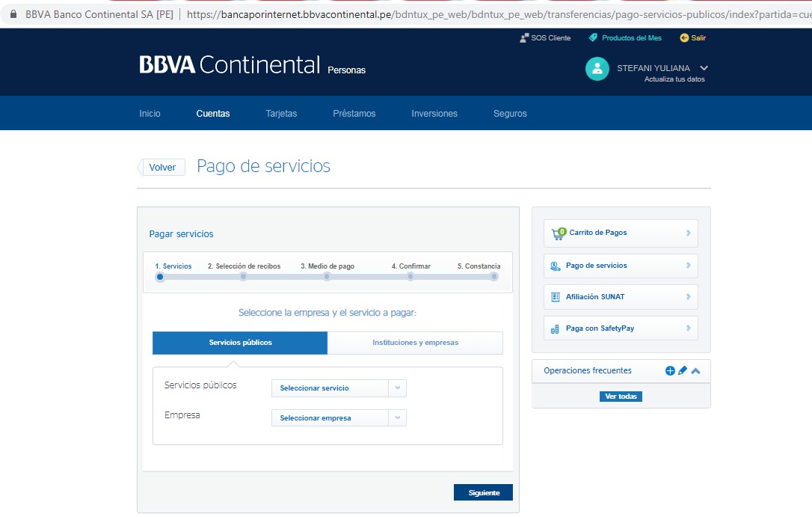Screen dimensions: 812x517
Task: Edit frequent operations with pencil icon
Action: pyautogui.click(x=683, y=370)
